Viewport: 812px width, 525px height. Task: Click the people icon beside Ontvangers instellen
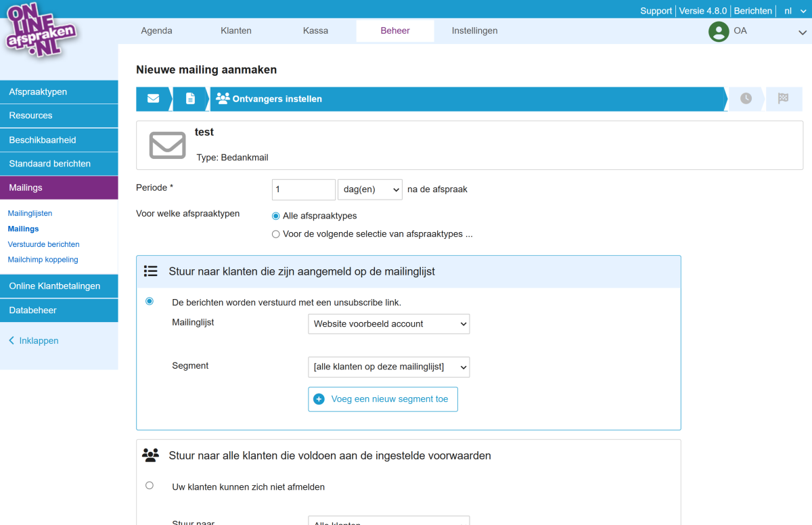coord(223,98)
